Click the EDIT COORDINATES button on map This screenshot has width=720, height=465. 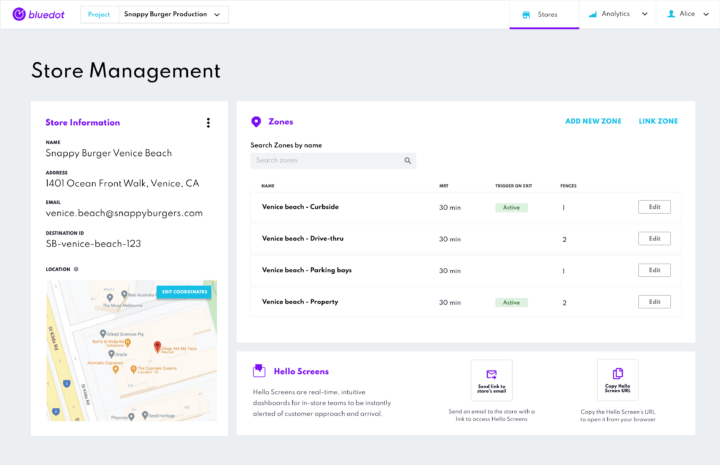(x=184, y=292)
